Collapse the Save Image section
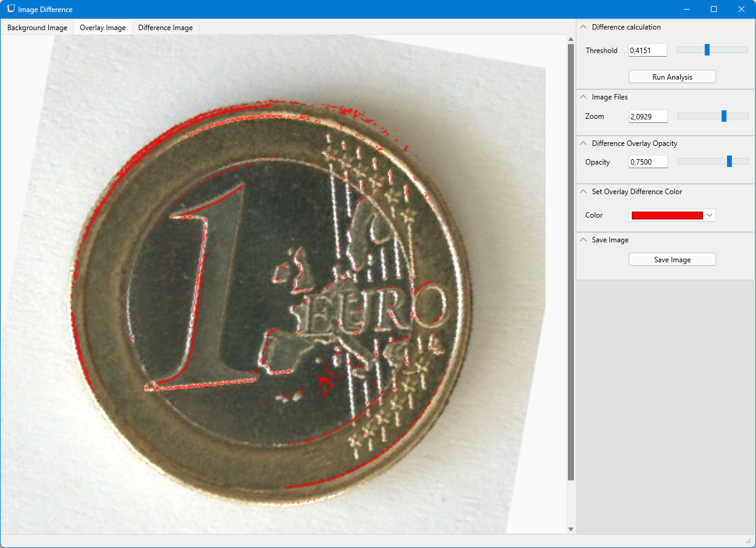This screenshot has height=548, width=756. click(x=583, y=239)
